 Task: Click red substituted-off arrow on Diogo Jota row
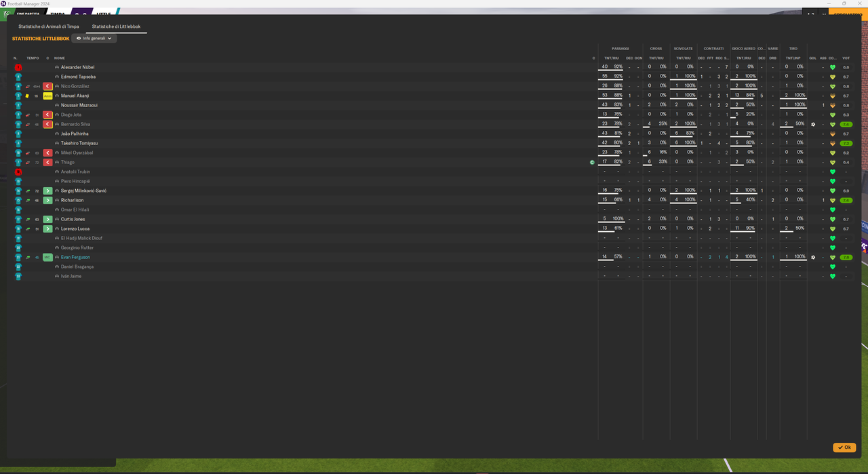(47, 115)
